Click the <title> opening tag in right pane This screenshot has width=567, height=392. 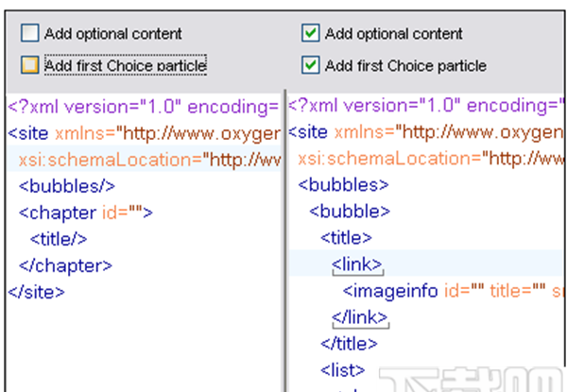click(346, 238)
